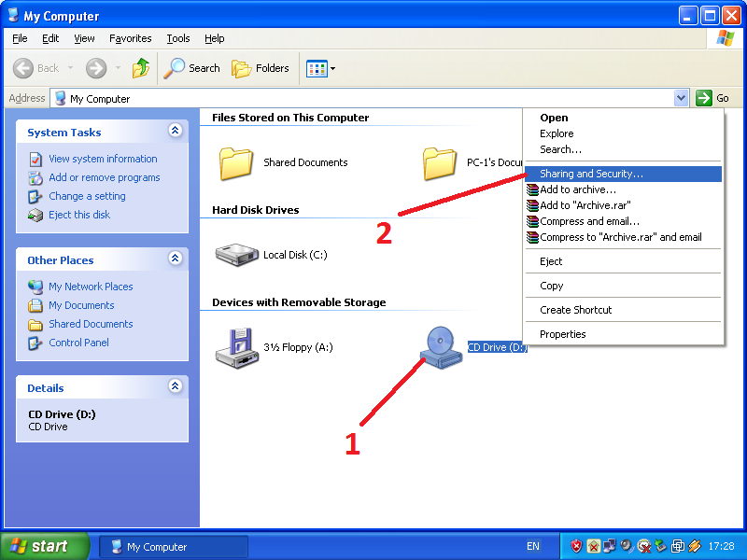Open the Search magnifier tool
This screenshot has height=560, width=747.
(x=192, y=68)
